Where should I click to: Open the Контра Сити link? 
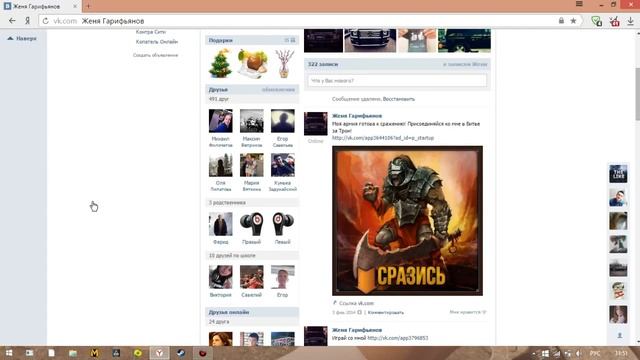click(x=151, y=32)
